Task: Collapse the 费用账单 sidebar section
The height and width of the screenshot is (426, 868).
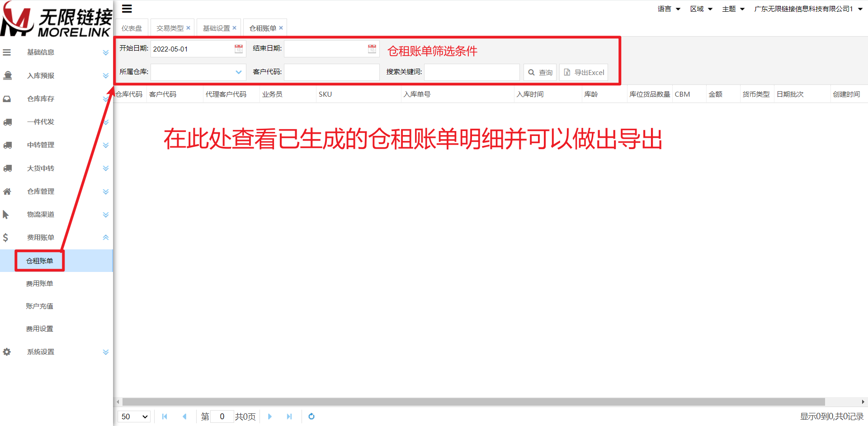Action: [x=106, y=238]
